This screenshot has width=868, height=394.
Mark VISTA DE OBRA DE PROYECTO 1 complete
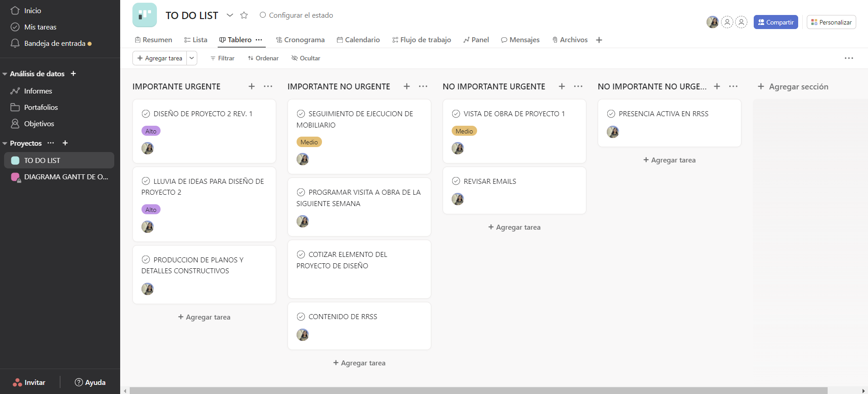coord(456,113)
